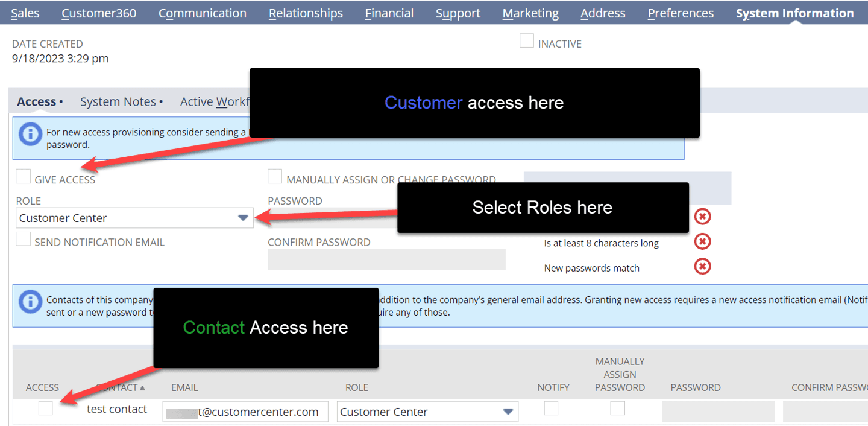Viewport: 868px width, 426px height.
Task: Click the DATE CREATED label
Action: 48,44
